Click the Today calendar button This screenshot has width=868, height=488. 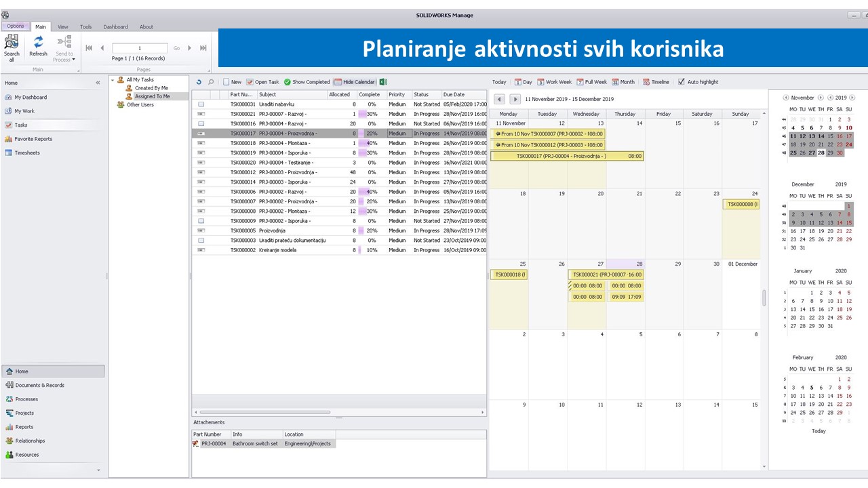point(499,82)
